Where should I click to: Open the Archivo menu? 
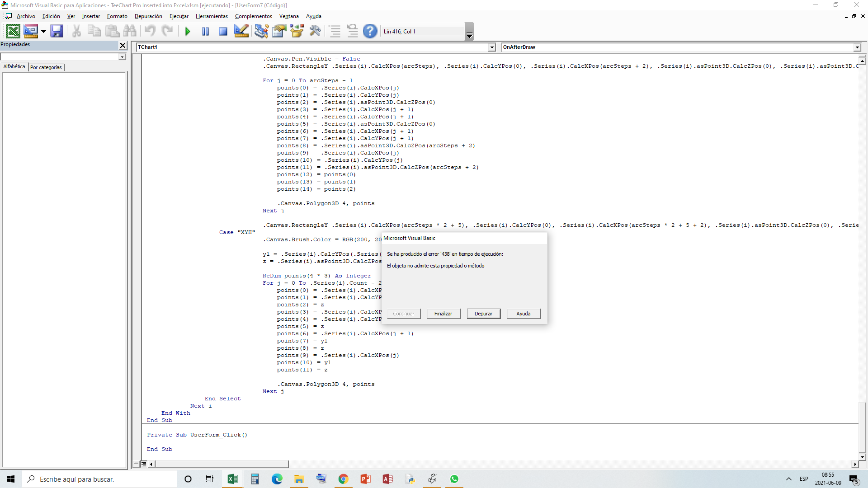(x=26, y=16)
